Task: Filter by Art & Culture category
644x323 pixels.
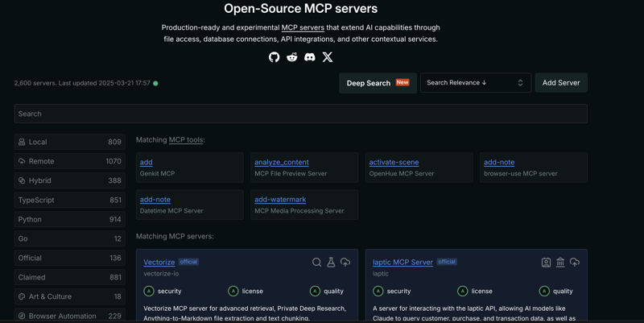Action: pos(69,296)
